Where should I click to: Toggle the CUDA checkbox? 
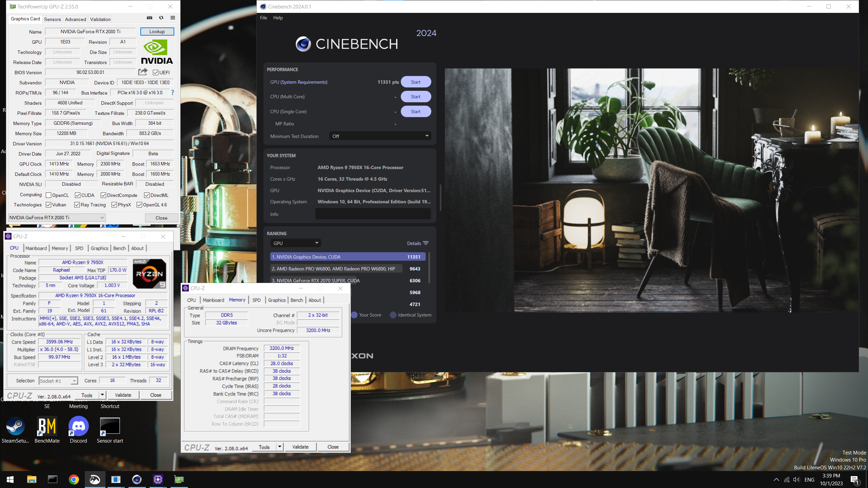[x=78, y=195]
